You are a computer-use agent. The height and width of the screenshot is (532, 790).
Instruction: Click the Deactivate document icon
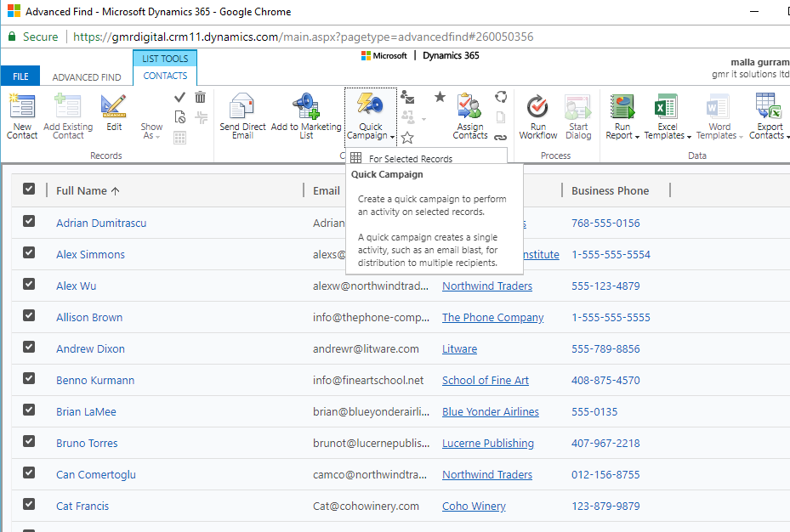pos(180,117)
